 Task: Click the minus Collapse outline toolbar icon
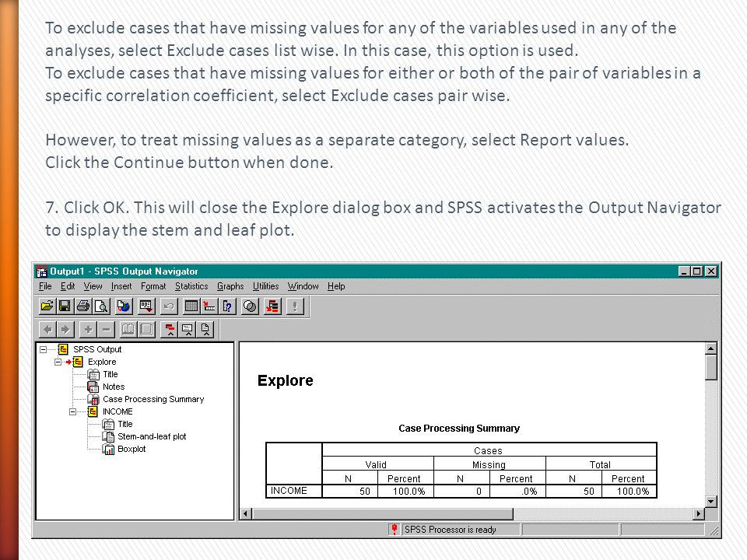tap(107, 329)
